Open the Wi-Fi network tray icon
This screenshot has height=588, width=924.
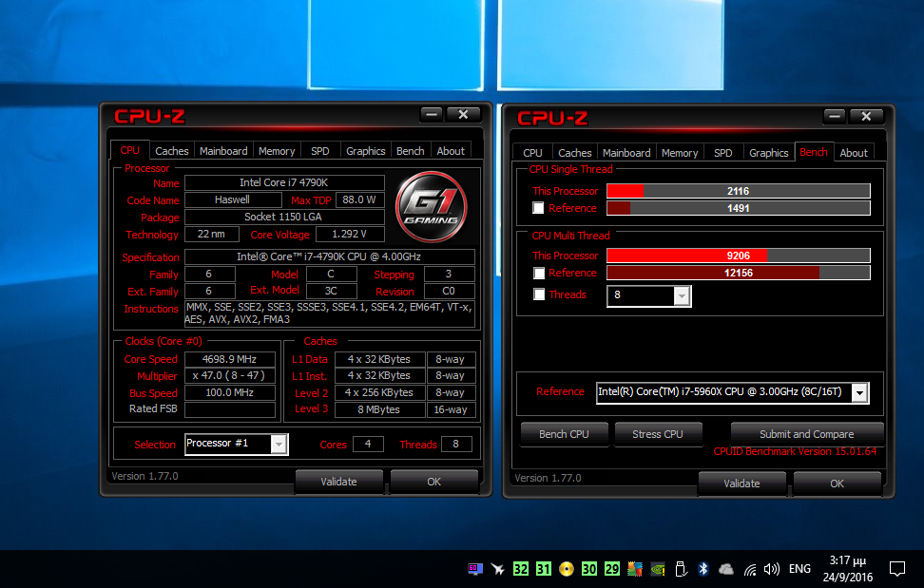(x=750, y=569)
